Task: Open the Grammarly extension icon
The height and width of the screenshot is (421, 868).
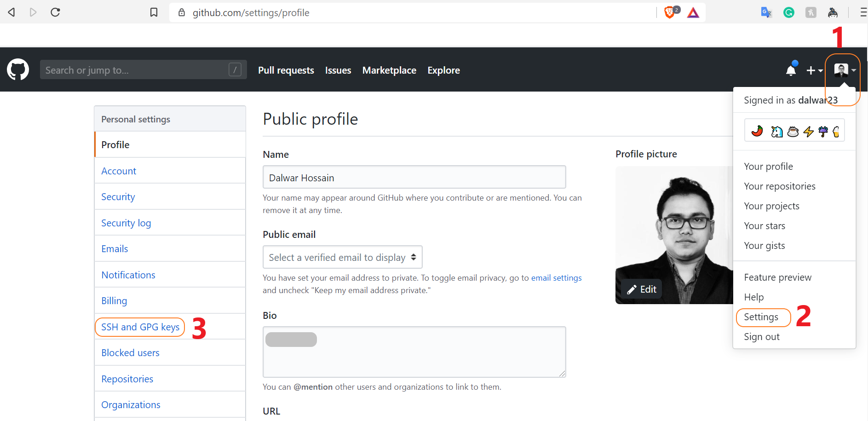Action: [789, 12]
